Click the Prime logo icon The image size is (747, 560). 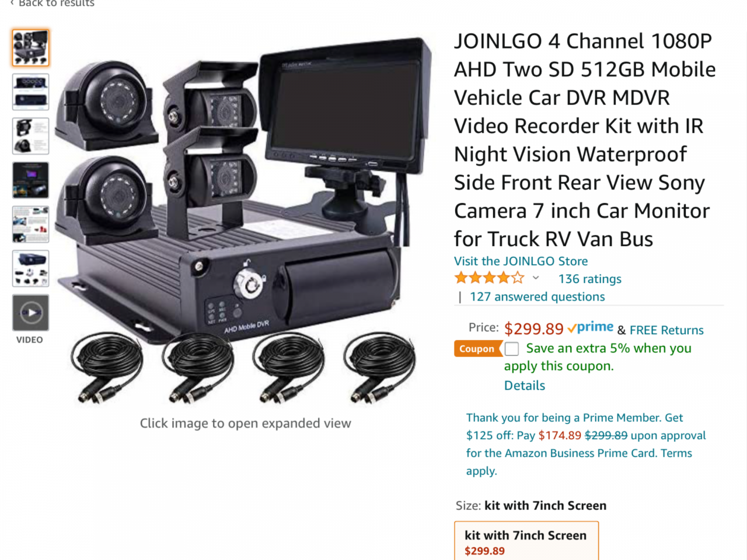click(x=590, y=327)
